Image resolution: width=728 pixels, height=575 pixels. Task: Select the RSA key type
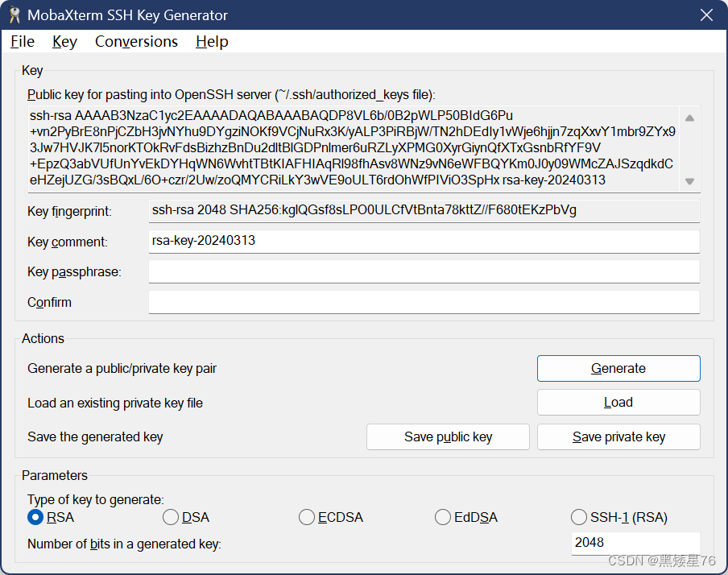[35, 517]
